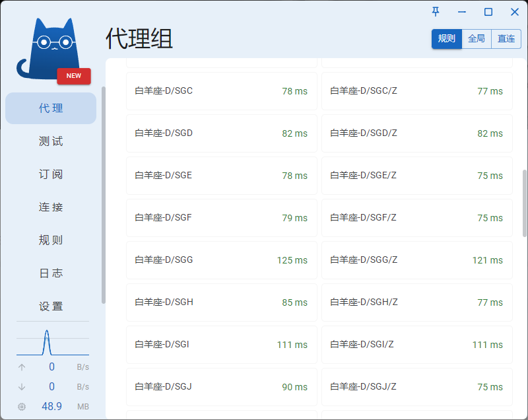Viewport: 528px width, 420px height.
Task: Maximize the window
Action: click(x=488, y=12)
